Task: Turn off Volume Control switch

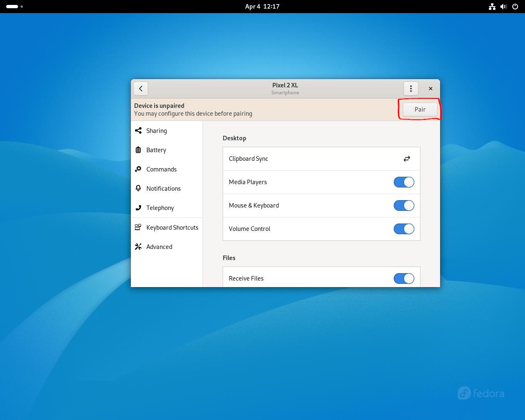Action: pos(404,229)
